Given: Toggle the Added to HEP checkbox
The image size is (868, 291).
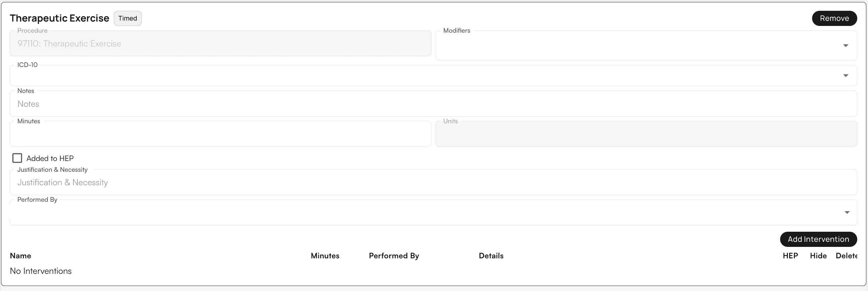Looking at the screenshot, I should (17, 158).
